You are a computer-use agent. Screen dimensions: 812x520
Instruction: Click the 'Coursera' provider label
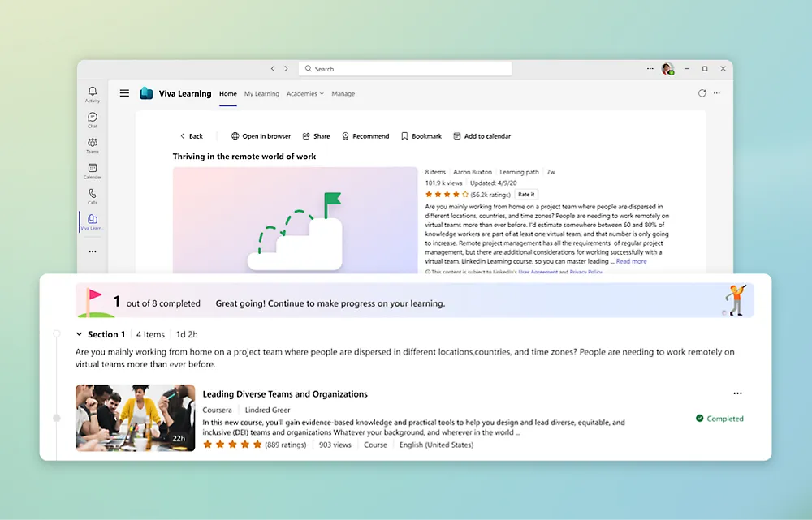click(217, 410)
